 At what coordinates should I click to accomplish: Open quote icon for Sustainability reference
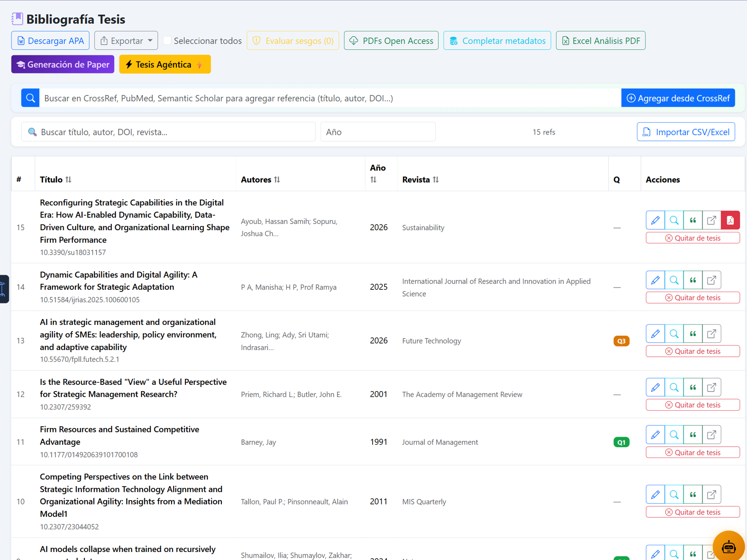(693, 220)
